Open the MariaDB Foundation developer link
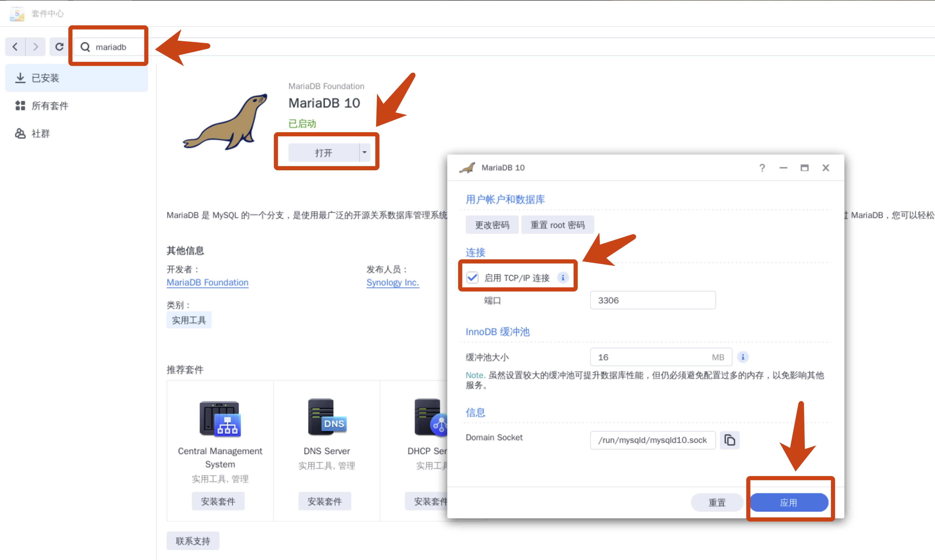Viewport: 935px width, 560px height. (x=207, y=283)
